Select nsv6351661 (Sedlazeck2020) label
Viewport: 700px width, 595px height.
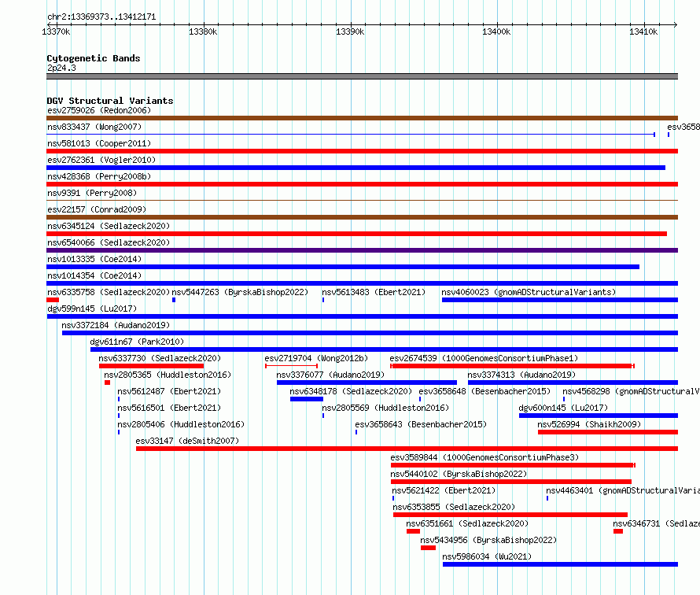coord(467,523)
